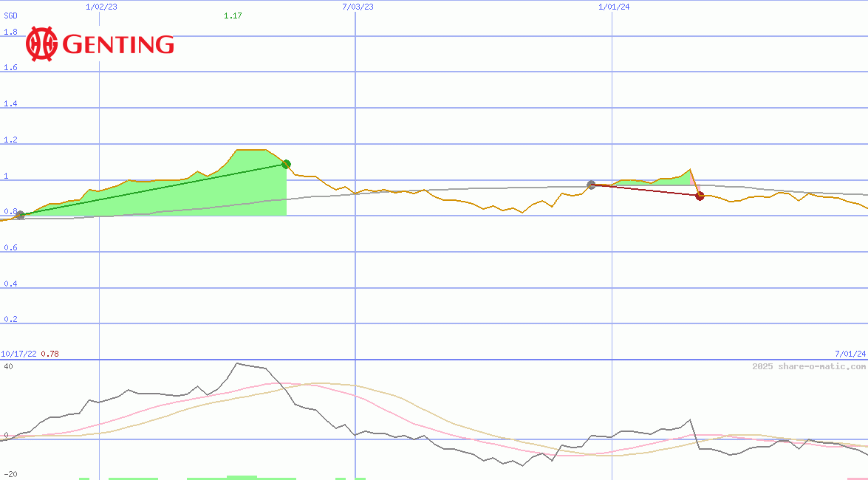The width and height of the screenshot is (868, 480).
Task: Click the red 0.78 starting price value
Action: click(x=49, y=354)
